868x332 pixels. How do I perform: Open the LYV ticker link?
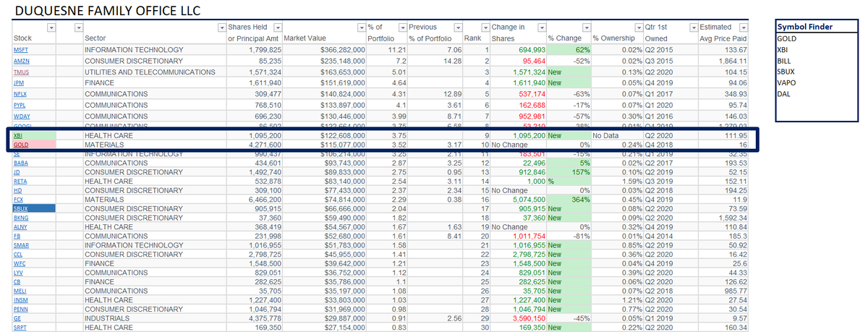pos(18,273)
